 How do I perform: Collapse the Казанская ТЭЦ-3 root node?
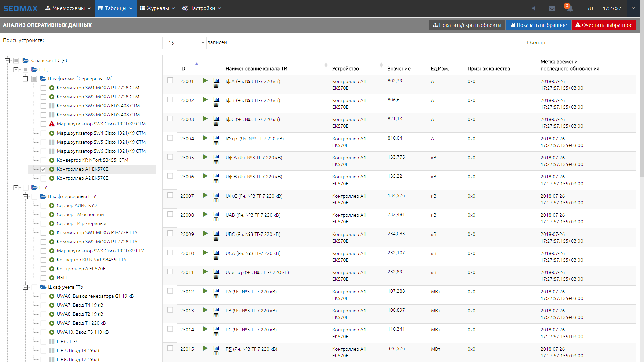click(x=7, y=61)
